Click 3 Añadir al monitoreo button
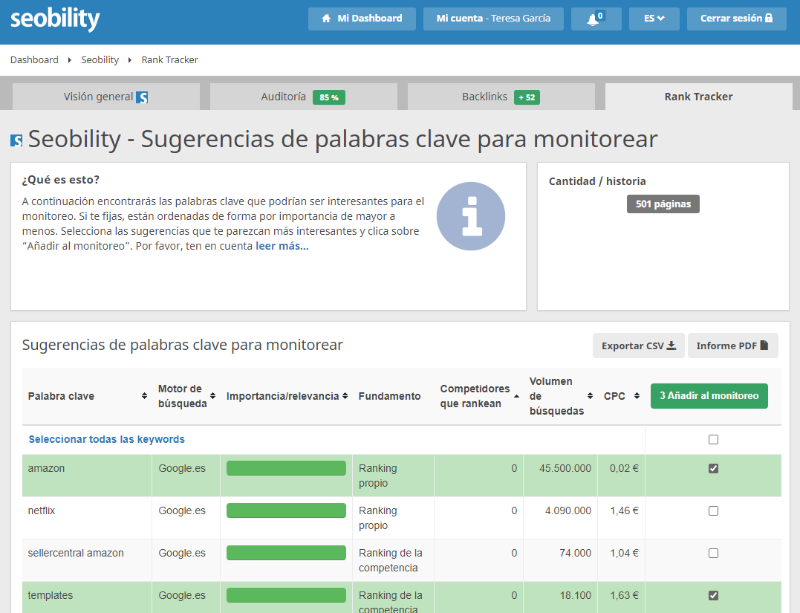 pyautogui.click(x=709, y=396)
